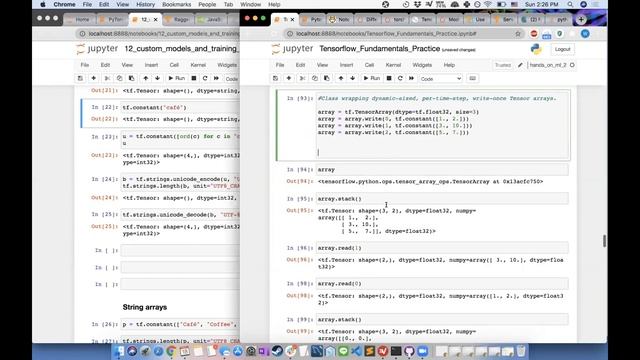This screenshot has width=640, height=360.
Task: Click the 12_custom_models_and_training notebook title
Action: (182, 49)
